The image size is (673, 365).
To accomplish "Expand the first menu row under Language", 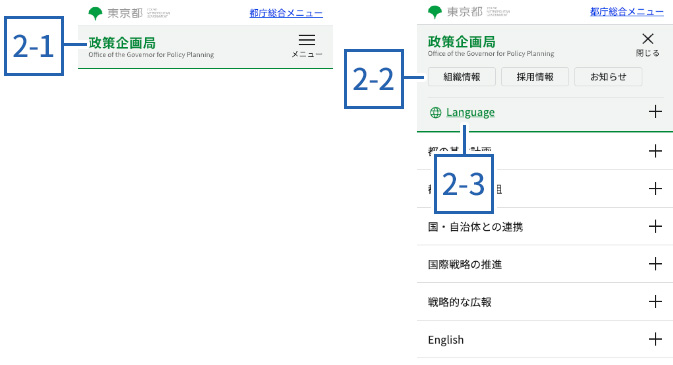I will pos(655,151).
